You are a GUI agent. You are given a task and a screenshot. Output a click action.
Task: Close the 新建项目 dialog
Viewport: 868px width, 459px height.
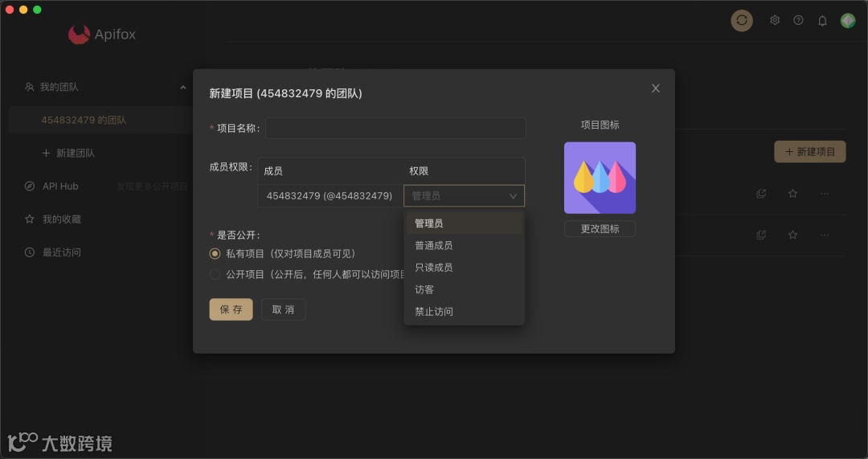coord(656,88)
